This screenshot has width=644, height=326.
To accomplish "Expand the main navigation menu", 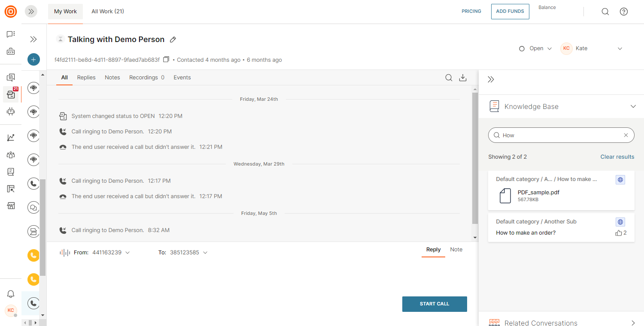I will (x=31, y=12).
